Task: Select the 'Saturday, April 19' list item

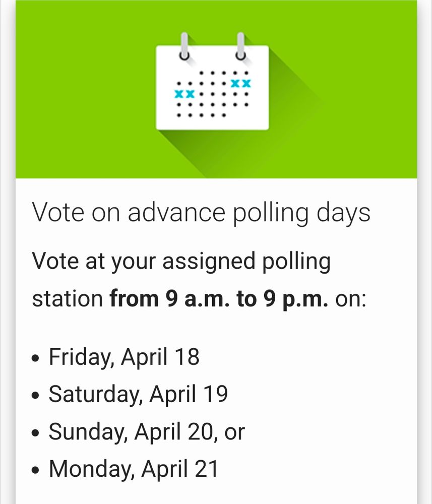Action: click(138, 394)
